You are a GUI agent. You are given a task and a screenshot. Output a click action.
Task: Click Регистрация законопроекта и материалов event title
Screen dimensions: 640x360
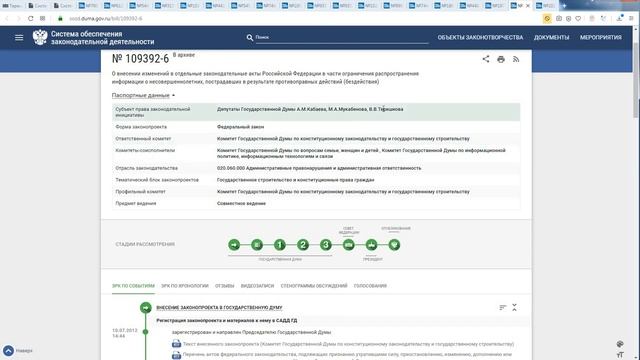click(x=227, y=320)
